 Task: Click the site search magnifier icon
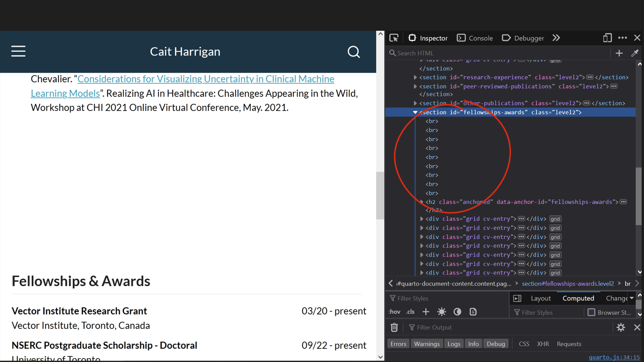point(354,52)
